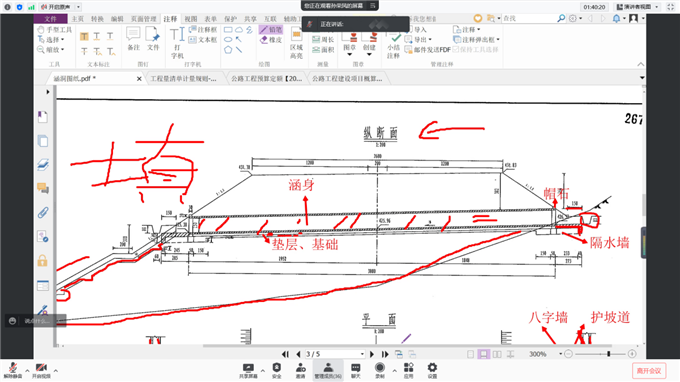680x382 pixels.
Task: Click the 聊天 chat icon in meeting bar
Action: [x=356, y=371]
